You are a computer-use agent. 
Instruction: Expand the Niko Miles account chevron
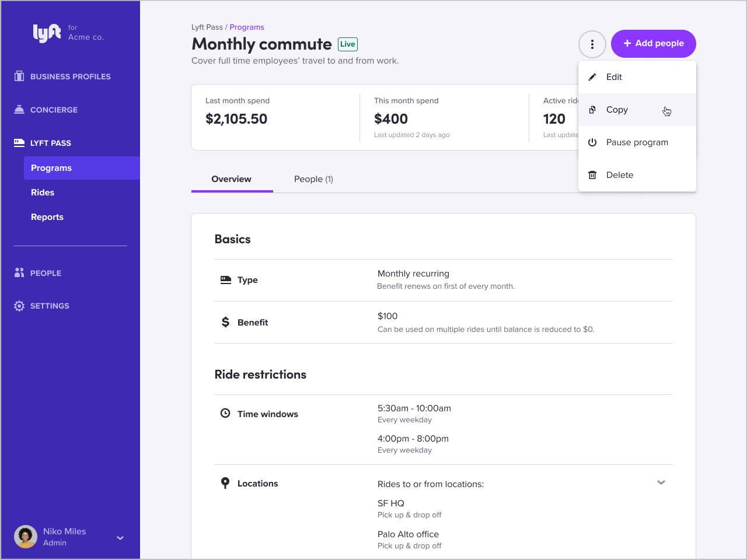point(120,538)
